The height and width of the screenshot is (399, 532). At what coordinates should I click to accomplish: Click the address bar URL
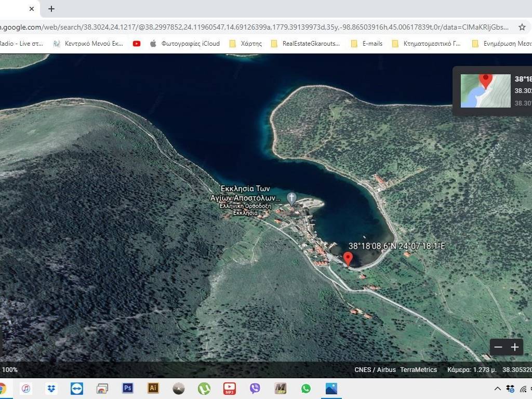(255, 26)
